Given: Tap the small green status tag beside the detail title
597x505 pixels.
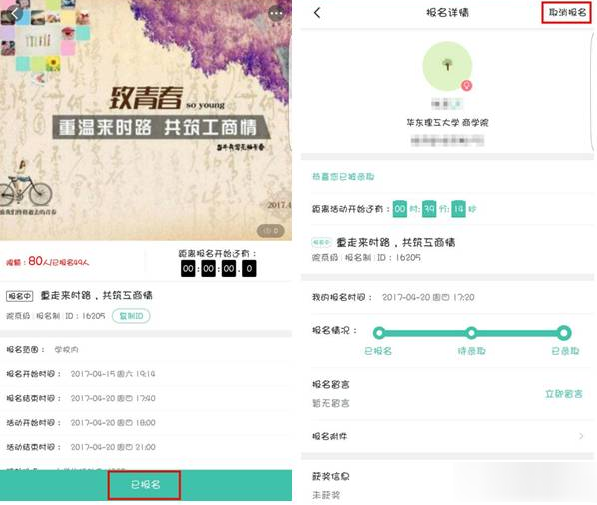Looking at the screenshot, I should point(322,242).
